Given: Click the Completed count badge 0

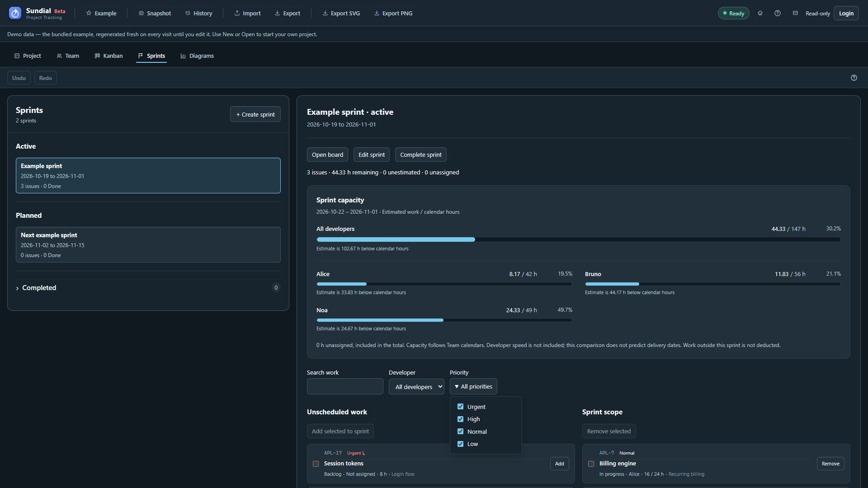Looking at the screenshot, I should point(276,288).
